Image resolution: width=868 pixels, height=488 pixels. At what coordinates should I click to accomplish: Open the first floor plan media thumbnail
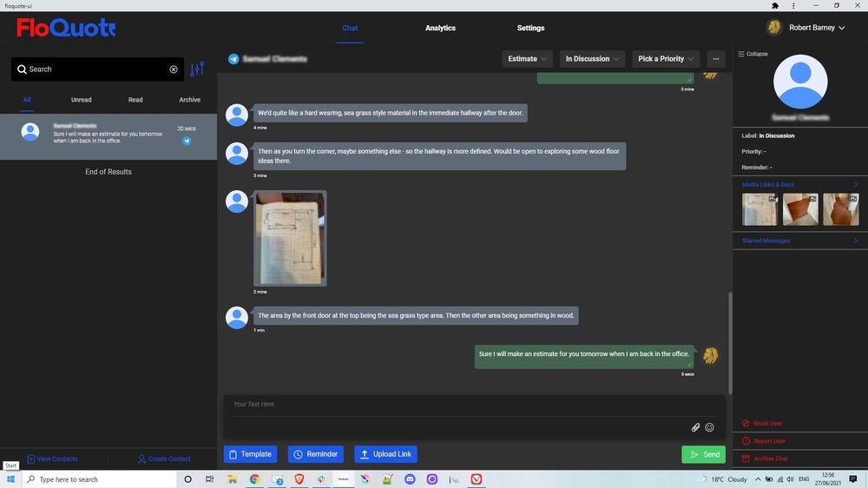pyautogui.click(x=759, y=209)
